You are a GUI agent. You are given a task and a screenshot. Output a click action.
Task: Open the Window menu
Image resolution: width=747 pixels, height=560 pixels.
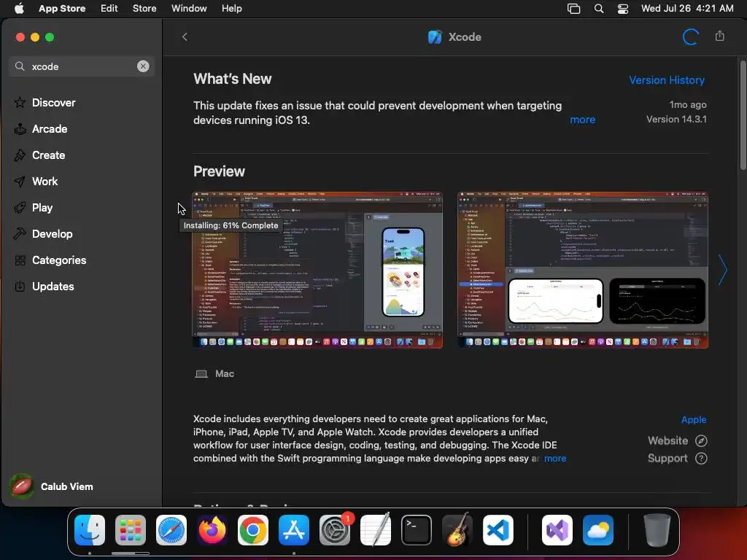click(x=189, y=9)
